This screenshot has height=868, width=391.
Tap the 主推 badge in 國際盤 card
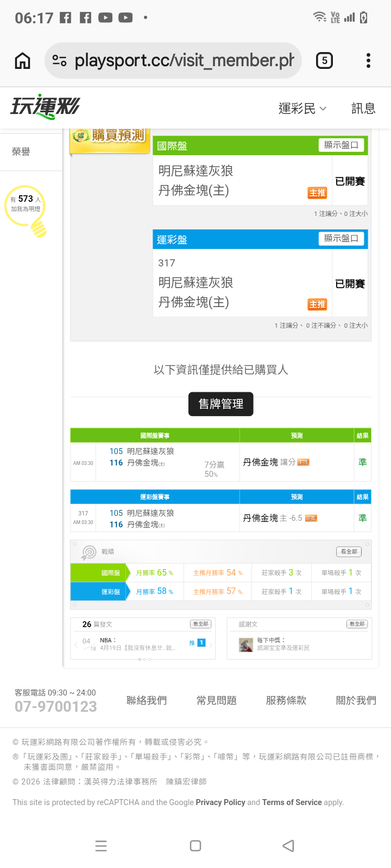coord(317,193)
